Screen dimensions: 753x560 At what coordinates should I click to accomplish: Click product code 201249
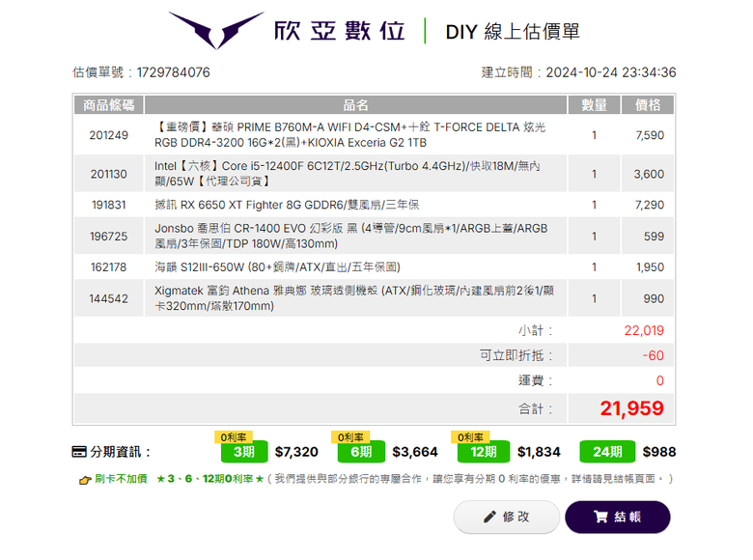(108, 135)
